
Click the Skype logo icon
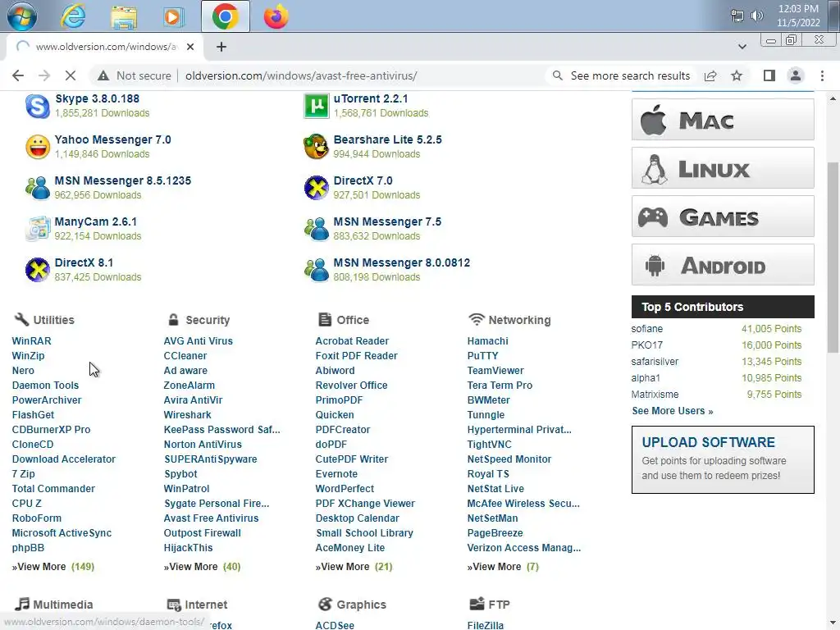[x=38, y=106]
